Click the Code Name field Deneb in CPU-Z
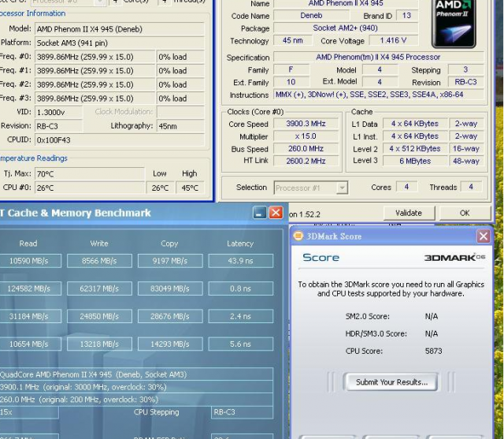The height and width of the screenshot is (439, 504). point(311,16)
